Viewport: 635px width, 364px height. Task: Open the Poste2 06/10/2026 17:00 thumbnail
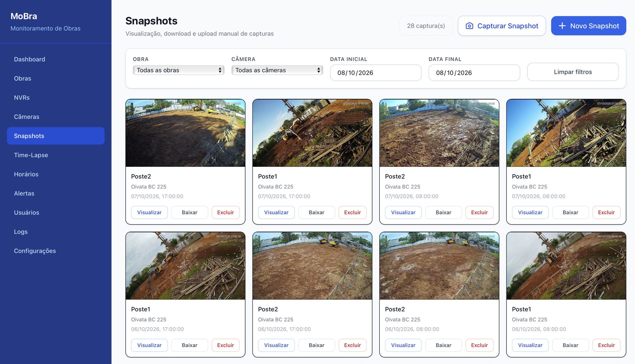coord(312,266)
